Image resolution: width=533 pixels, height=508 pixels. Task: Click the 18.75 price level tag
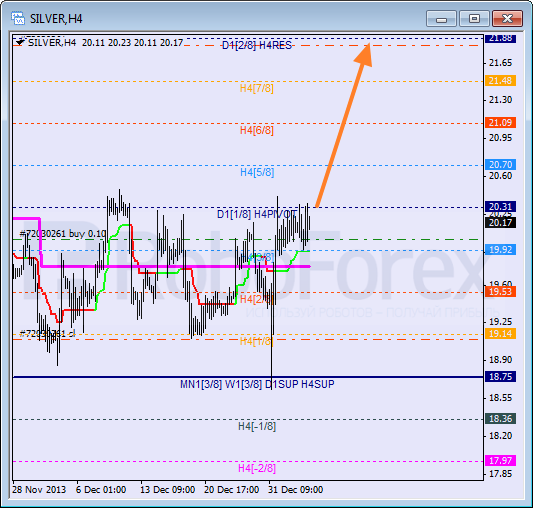(500, 376)
